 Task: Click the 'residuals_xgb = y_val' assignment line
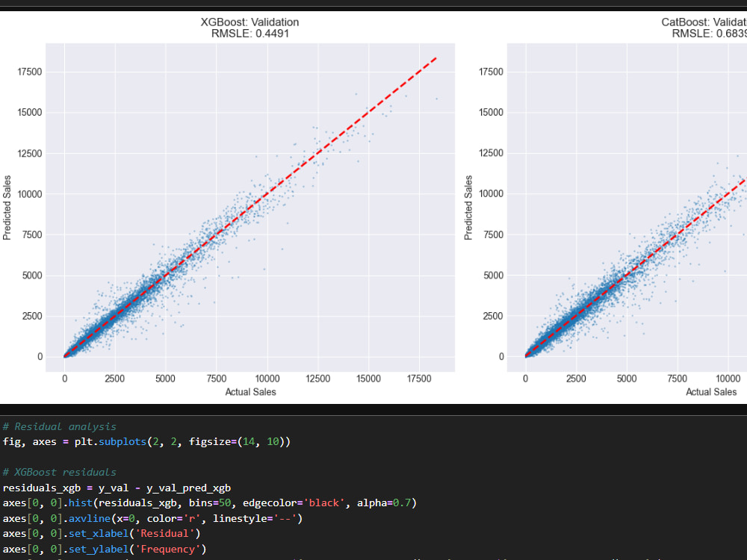117,488
